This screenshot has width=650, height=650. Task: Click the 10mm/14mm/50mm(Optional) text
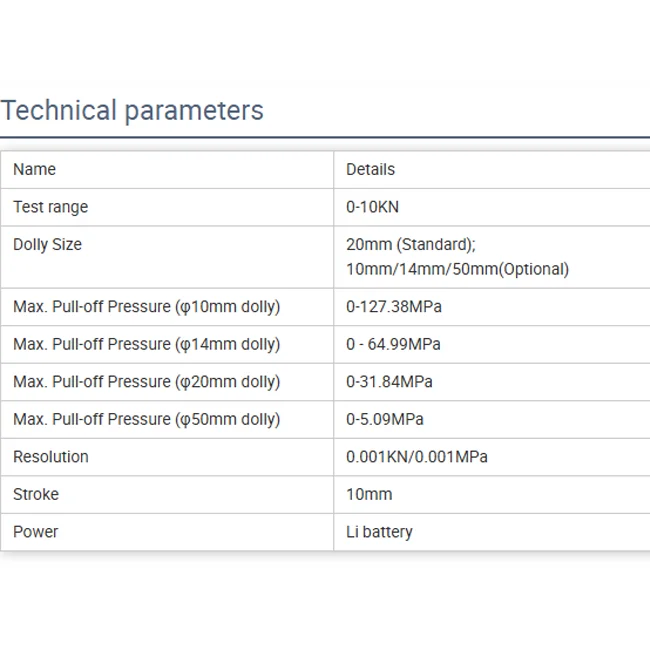pos(457,269)
